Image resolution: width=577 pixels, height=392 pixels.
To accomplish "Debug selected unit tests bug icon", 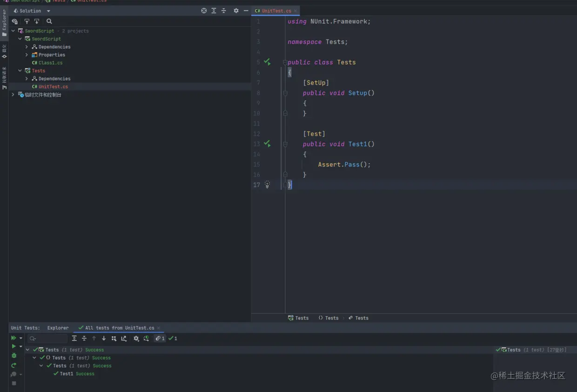I will click(14, 356).
